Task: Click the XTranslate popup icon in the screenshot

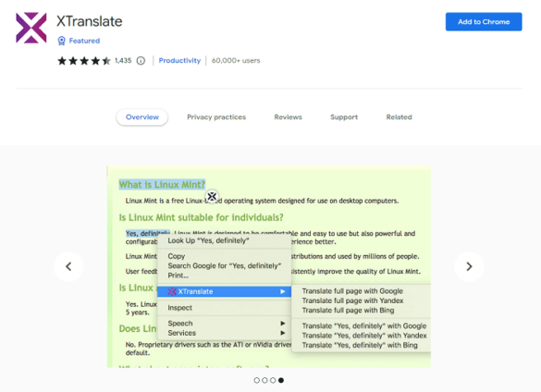Action: coord(212,196)
